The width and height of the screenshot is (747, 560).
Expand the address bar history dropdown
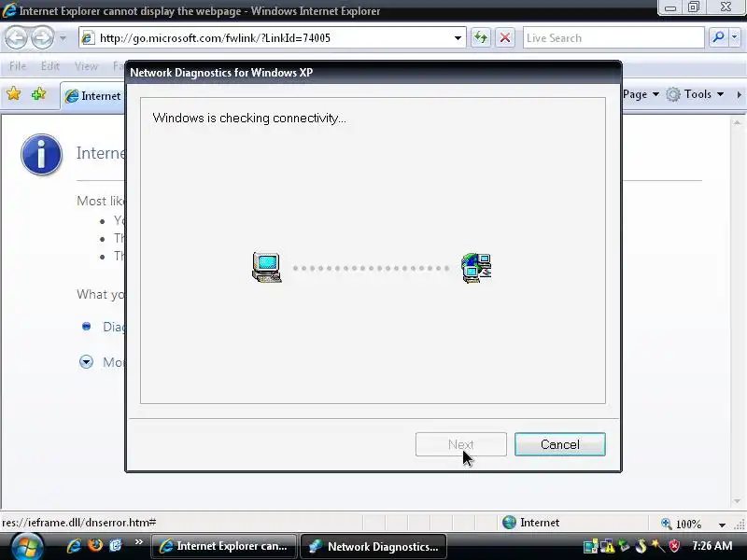458,38
